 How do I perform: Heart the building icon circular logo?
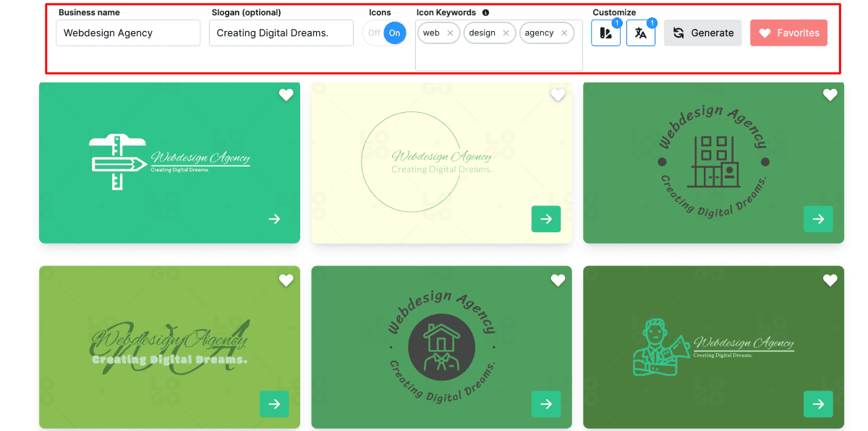coord(830,95)
